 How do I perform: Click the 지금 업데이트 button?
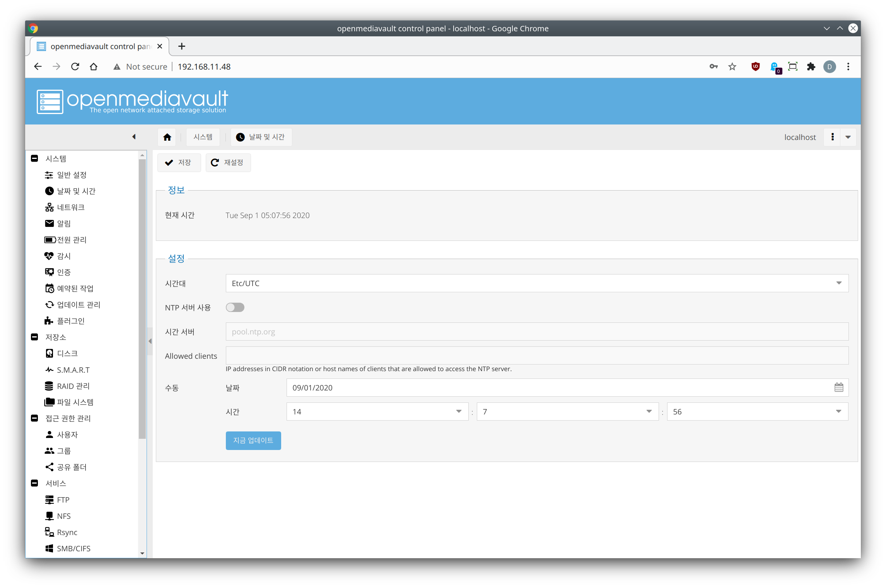pos(253,440)
